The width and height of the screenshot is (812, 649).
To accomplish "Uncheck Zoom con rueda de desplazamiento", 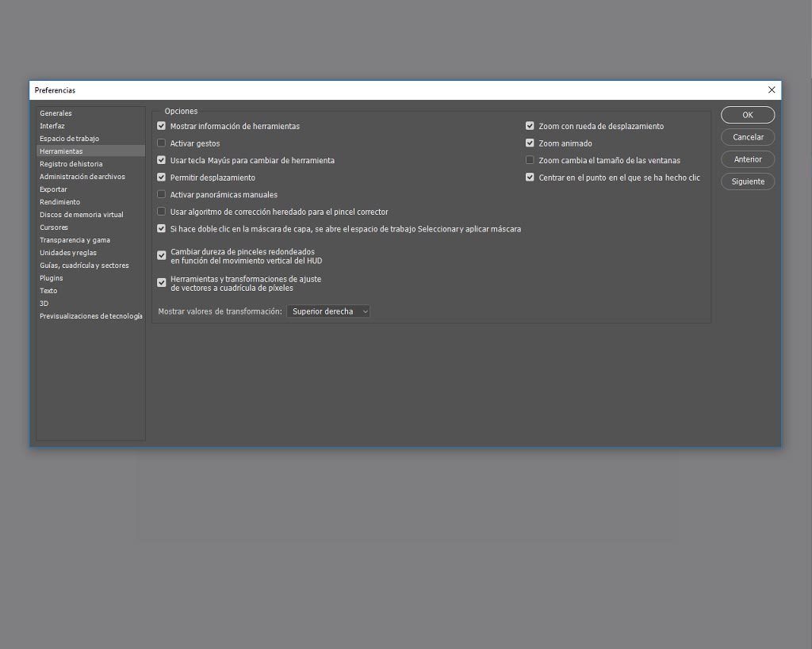I will 529,126.
